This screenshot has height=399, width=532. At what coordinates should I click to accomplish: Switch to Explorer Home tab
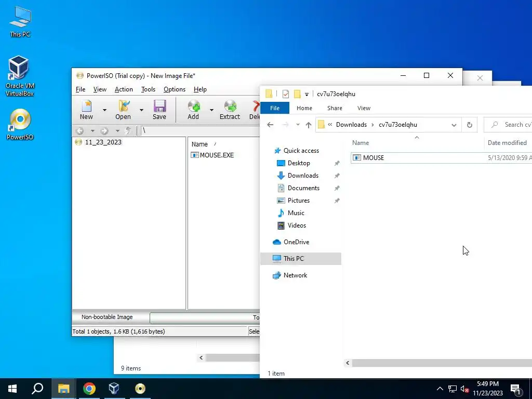pos(304,108)
